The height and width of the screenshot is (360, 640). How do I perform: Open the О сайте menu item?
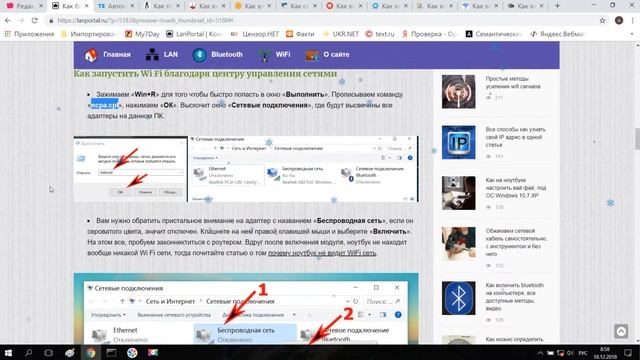(x=328, y=55)
